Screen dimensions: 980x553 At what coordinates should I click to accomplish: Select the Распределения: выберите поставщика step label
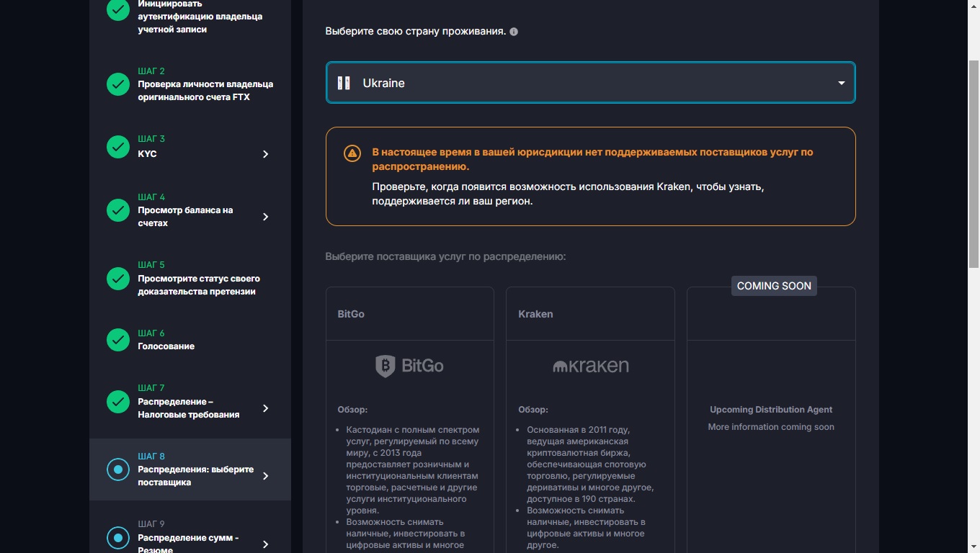tap(196, 476)
